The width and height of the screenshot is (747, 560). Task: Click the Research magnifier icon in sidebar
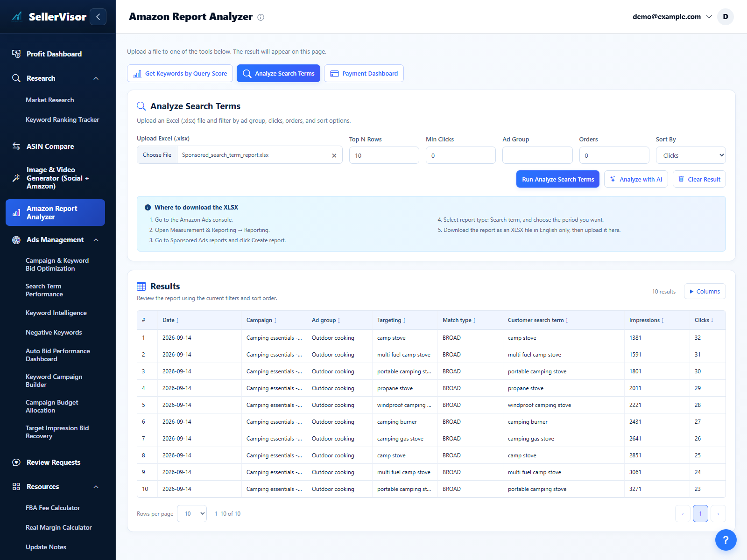16,78
